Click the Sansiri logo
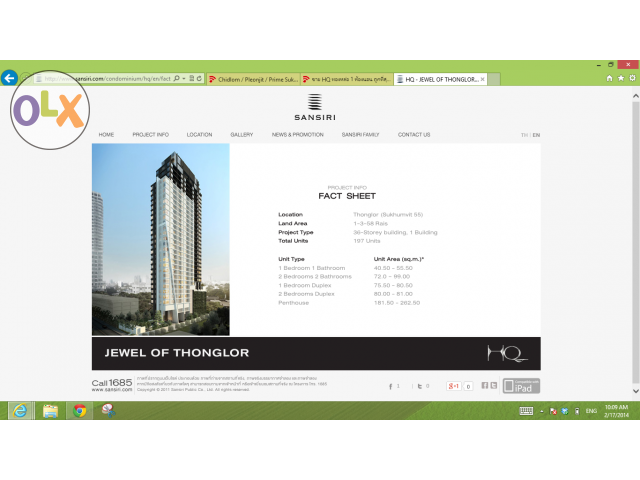Screen dimensions: 640x480 point(315,105)
